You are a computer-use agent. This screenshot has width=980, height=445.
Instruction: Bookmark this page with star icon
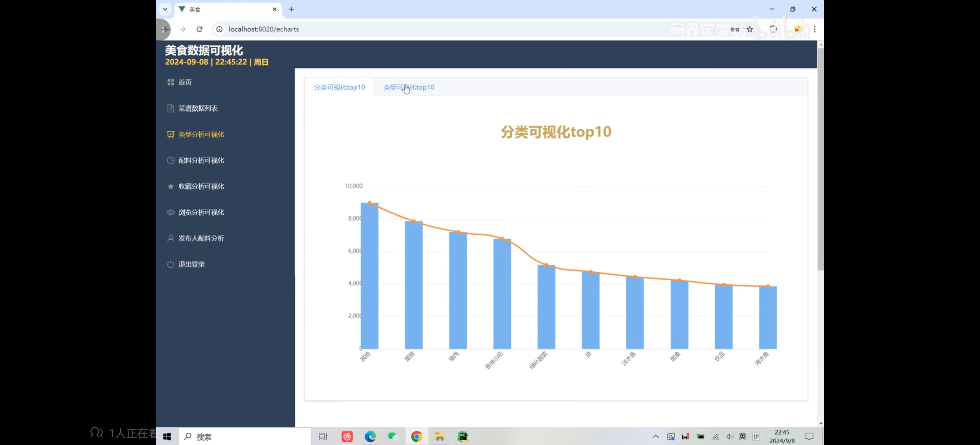click(750, 29)
